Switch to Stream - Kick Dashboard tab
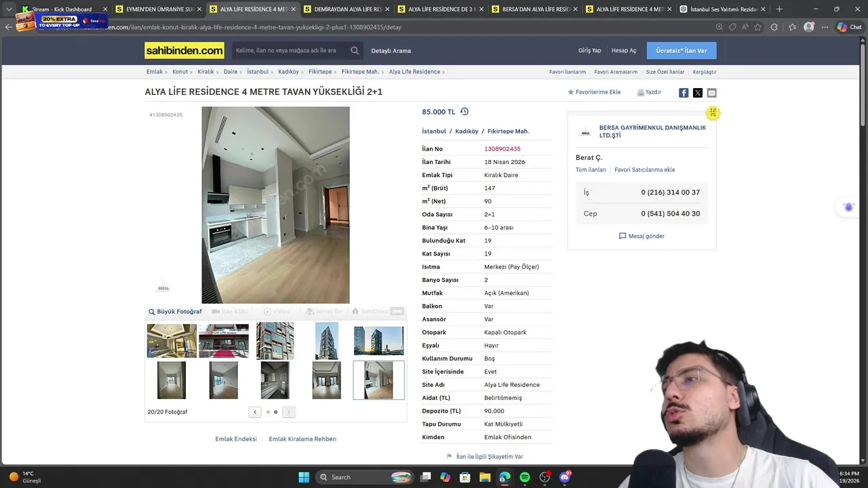The image size is (868, 488). [62, 9]
